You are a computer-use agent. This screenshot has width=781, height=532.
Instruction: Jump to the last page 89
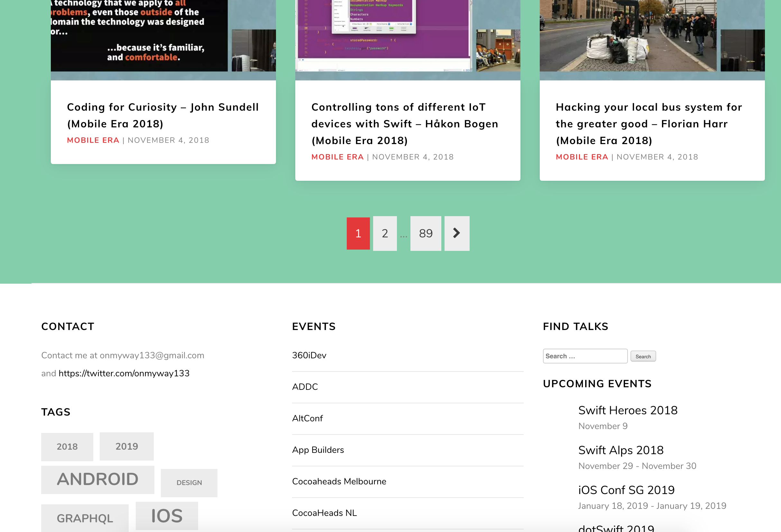(426, 233)
